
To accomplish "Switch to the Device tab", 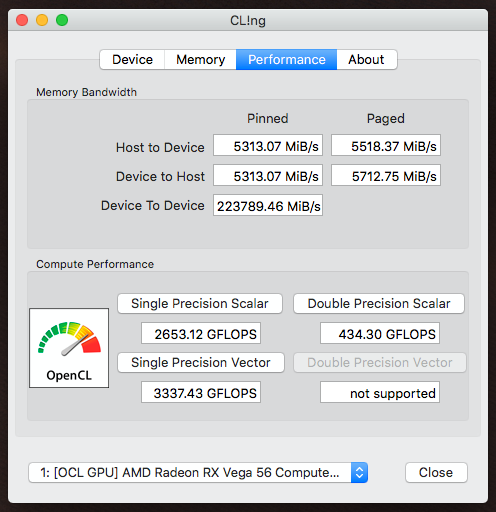I will 132,60.
